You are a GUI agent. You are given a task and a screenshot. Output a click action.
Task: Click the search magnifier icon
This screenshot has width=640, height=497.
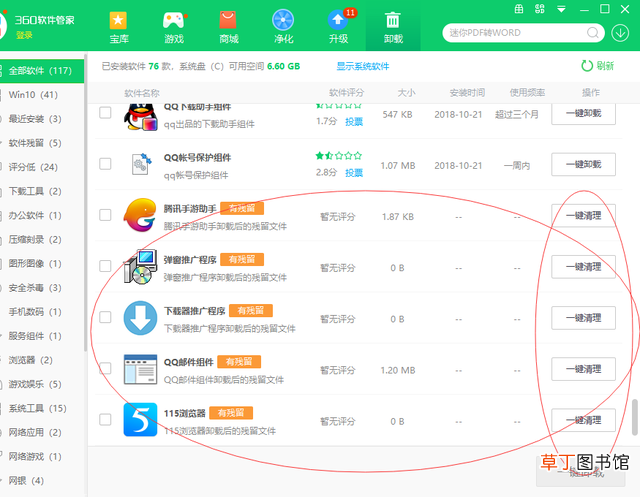(593, 33)
